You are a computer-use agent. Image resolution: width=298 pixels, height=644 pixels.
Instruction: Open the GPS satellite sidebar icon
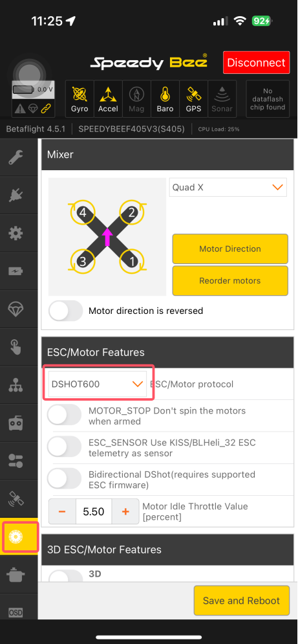pos(16,498)
